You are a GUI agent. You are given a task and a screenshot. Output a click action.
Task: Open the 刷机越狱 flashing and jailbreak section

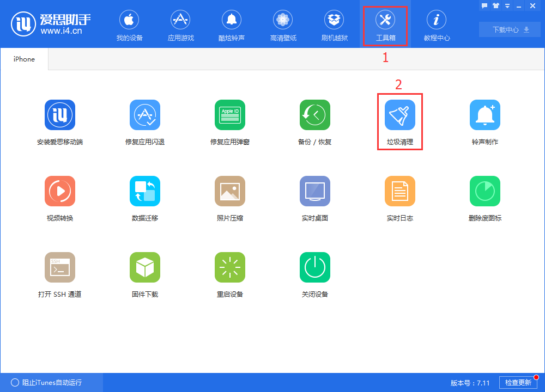334,24
